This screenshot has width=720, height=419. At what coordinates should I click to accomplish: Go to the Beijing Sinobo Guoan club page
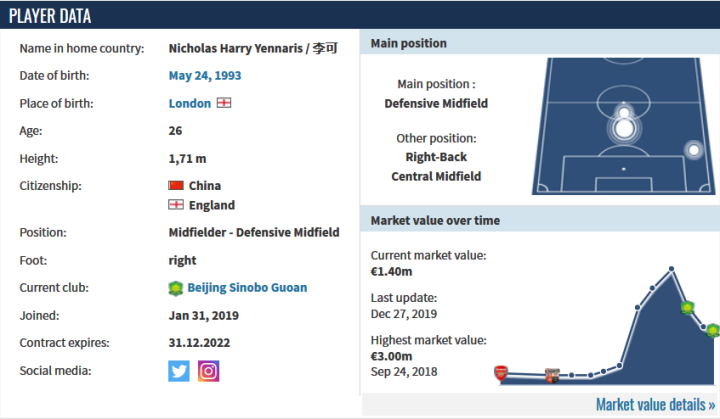(247, 288)
